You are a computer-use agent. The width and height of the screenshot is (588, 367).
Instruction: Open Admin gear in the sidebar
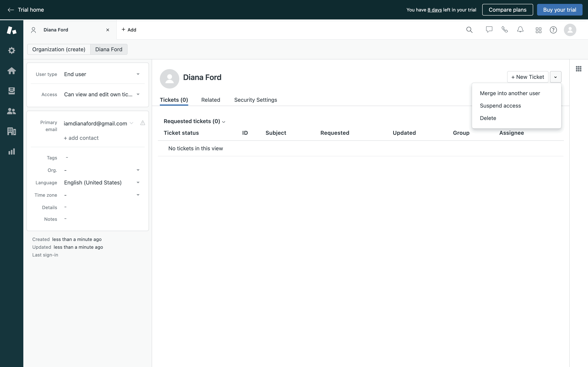point(11,50)
